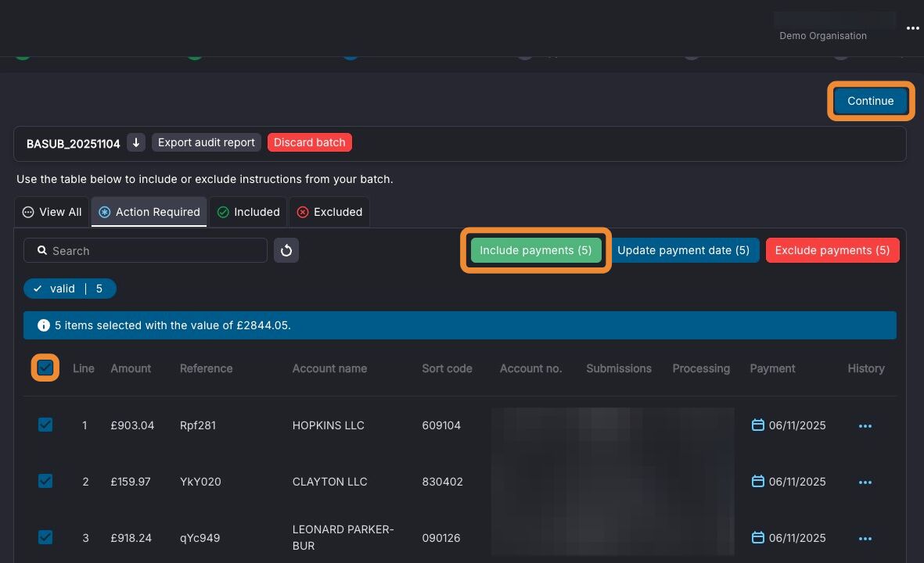Click the Demo Organisation label
Viewport: 924px width, 563px height.
822,36
